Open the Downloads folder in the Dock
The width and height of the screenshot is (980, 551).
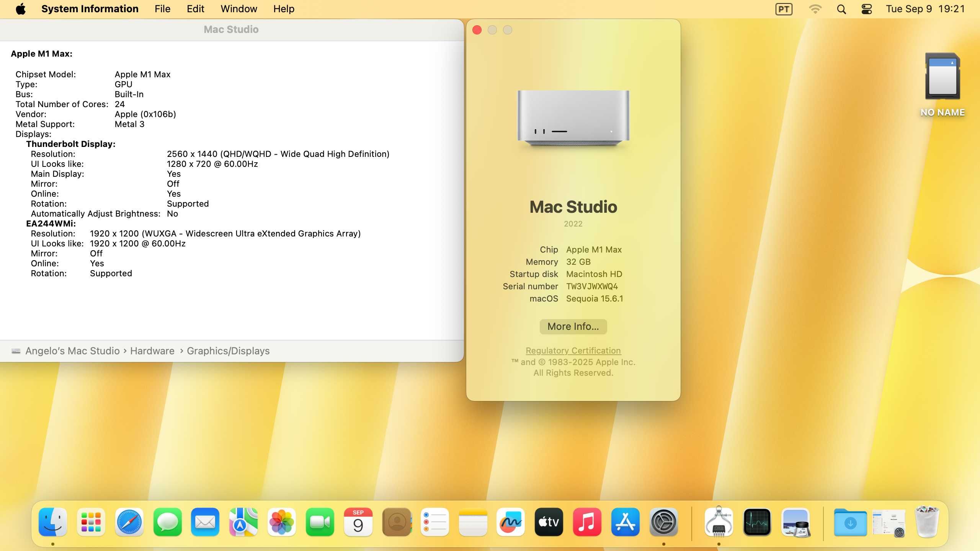pos(850,522)
